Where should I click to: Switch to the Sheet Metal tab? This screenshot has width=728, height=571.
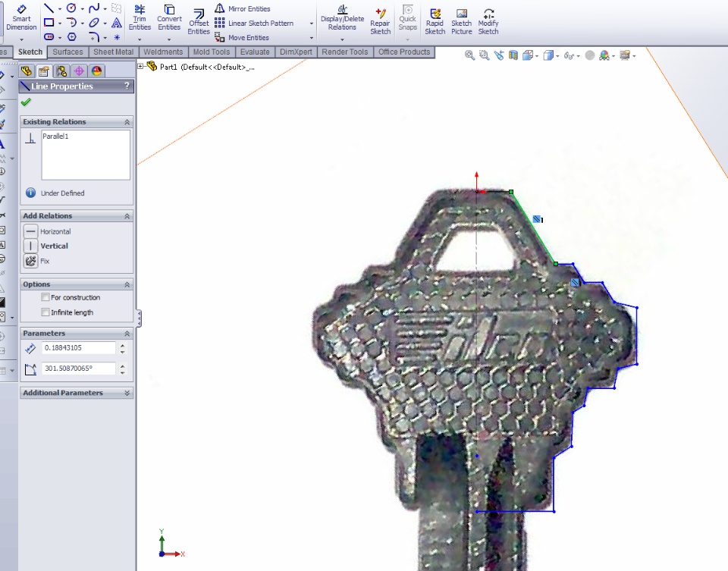tap(113, 52)
